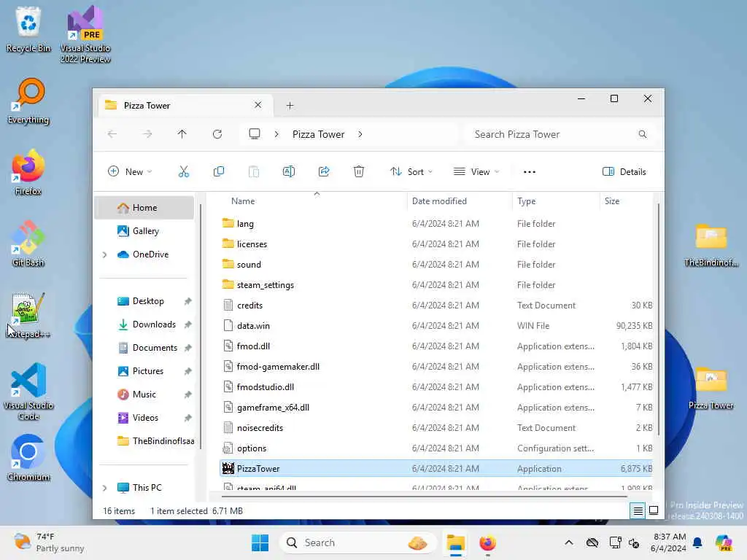
Task: Toggle the Details pane
Action: [x=624, y=172]
